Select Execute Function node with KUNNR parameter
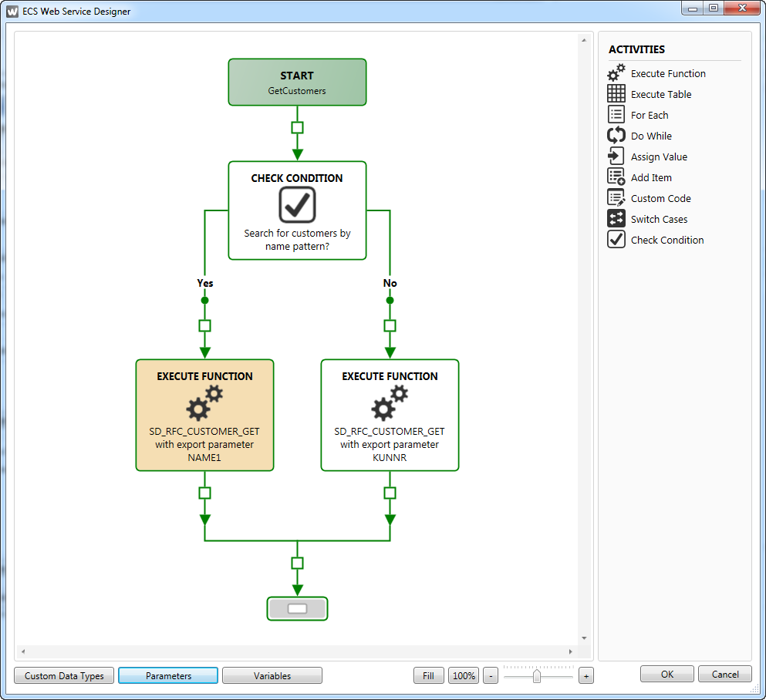The height and width of the screenshot is (700, 766). point(390,415)
